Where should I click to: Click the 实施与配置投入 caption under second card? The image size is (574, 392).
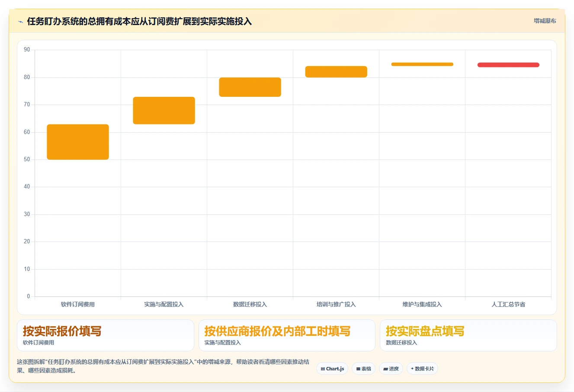[x=222, y=343]
